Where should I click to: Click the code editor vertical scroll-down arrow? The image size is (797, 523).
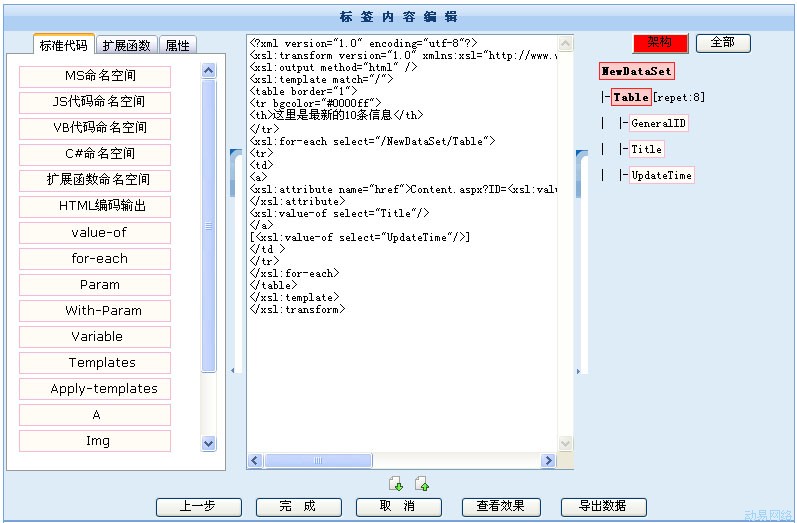pos(565,443)
